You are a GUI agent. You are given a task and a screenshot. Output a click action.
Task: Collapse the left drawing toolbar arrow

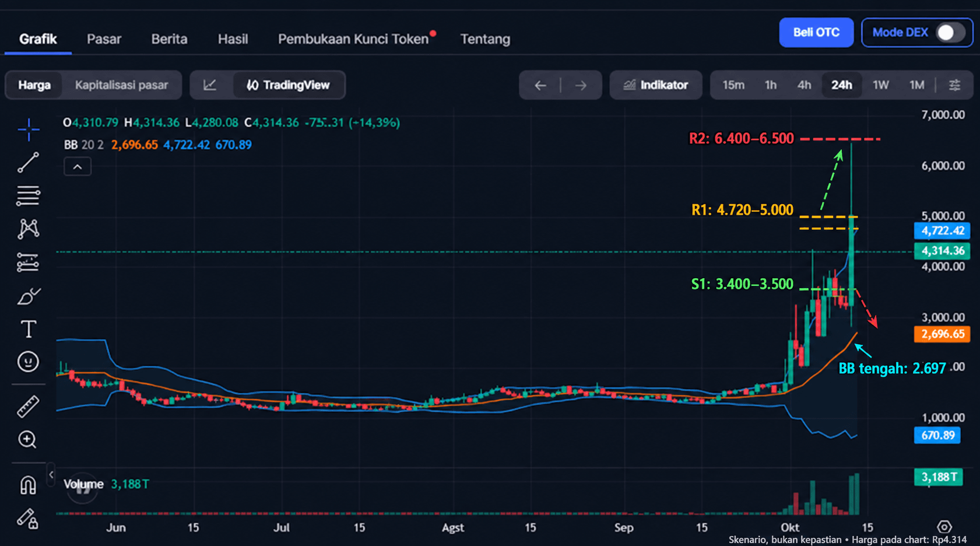[51, 475]
